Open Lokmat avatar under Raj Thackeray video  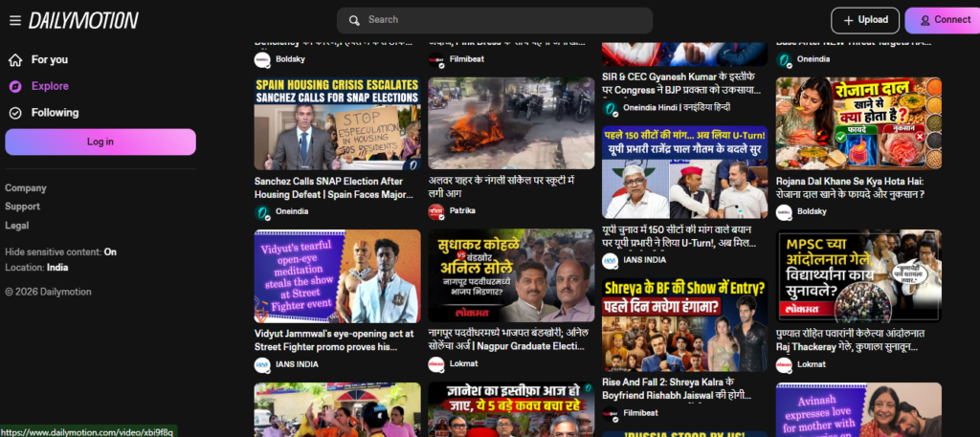[784, 365]
